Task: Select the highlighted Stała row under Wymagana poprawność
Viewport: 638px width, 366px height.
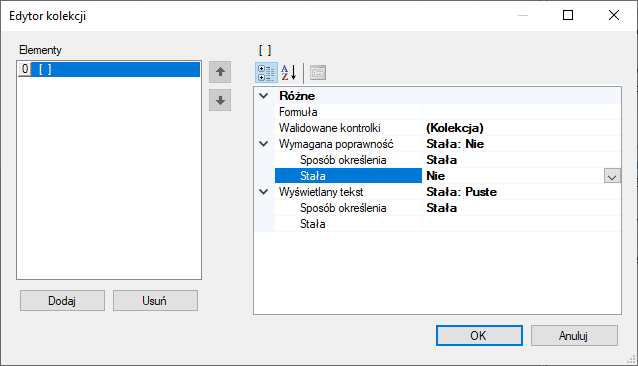Action: pyautogui.click(x=348, y=176)
